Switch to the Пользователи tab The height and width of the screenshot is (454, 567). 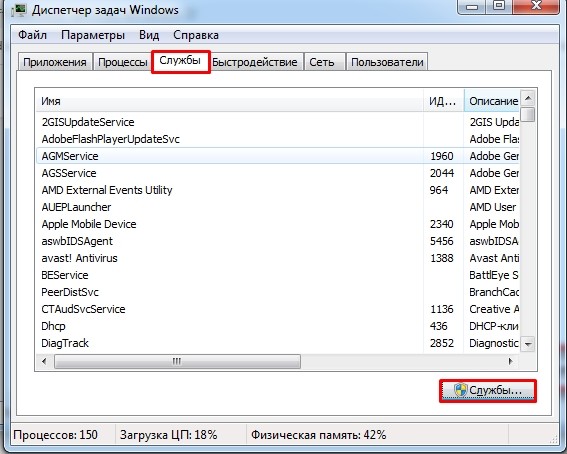tap(387, 62)
